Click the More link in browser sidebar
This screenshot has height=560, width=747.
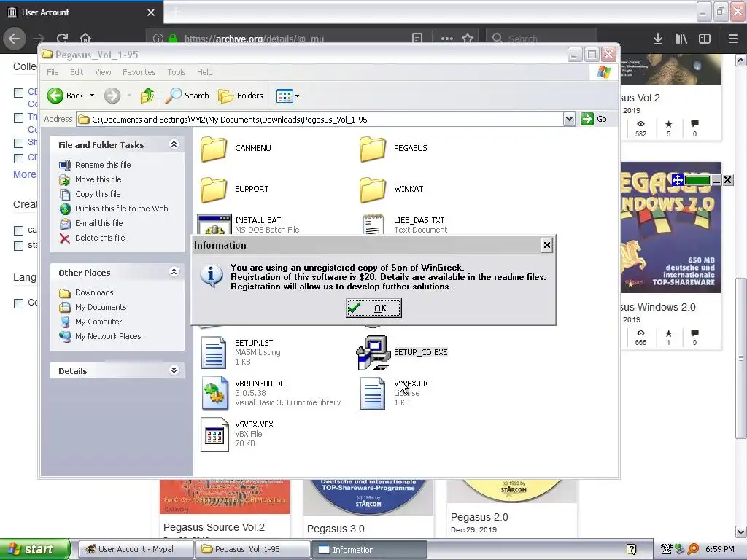pyautogui.click(x=25, y=174)
